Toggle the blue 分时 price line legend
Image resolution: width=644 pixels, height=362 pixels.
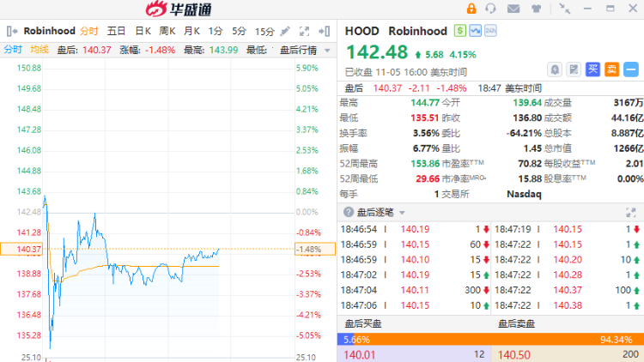[13, 50]
